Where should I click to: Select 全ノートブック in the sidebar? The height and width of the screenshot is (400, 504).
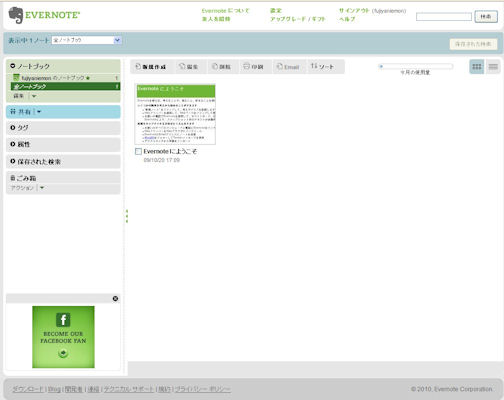66,86
